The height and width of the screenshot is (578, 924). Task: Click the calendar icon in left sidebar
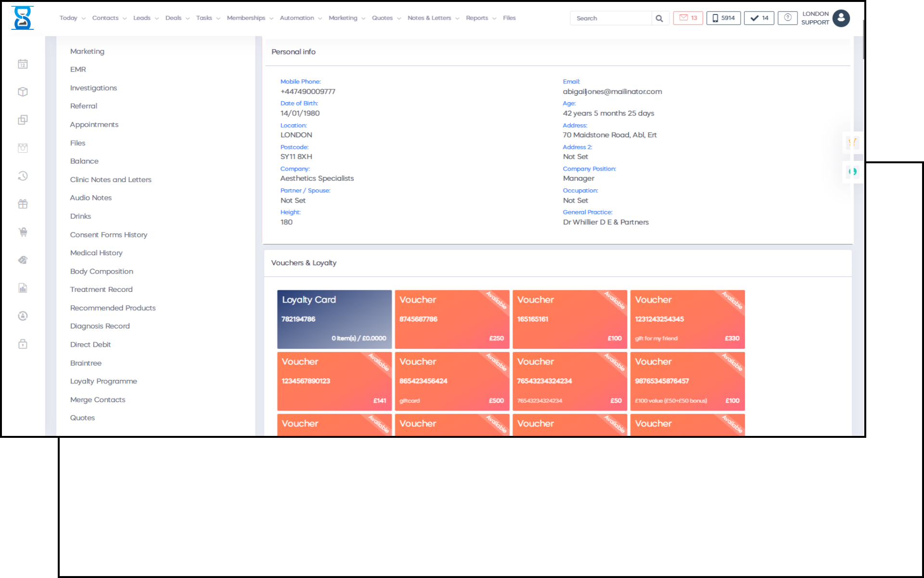click(x=23, y=64)
